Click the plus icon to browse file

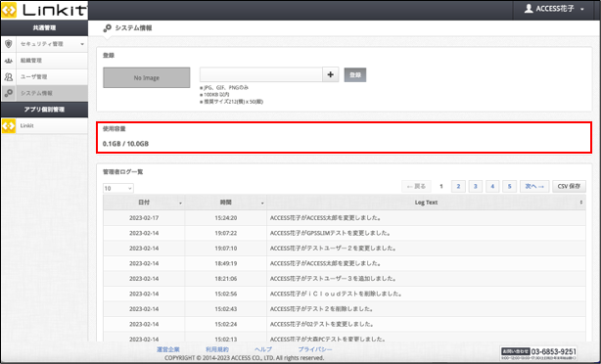point(331,74)
